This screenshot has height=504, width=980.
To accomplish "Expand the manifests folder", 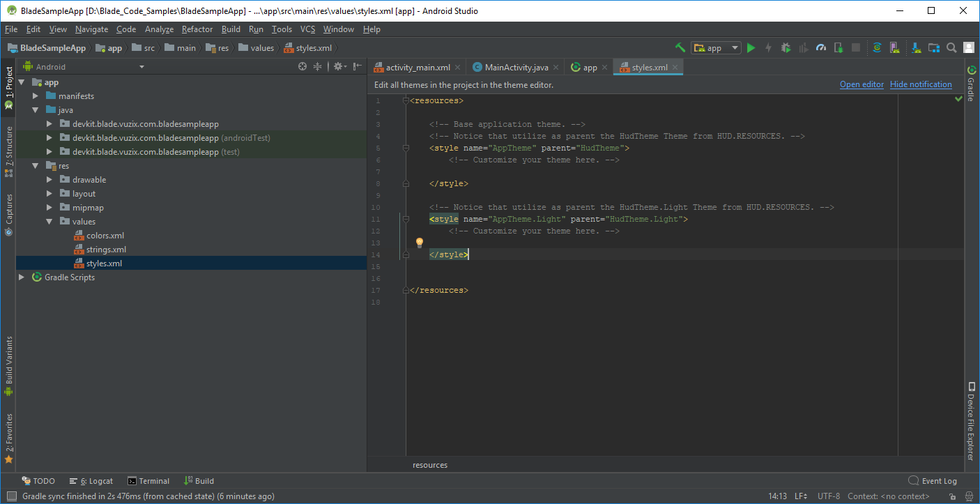I will 36,96.
